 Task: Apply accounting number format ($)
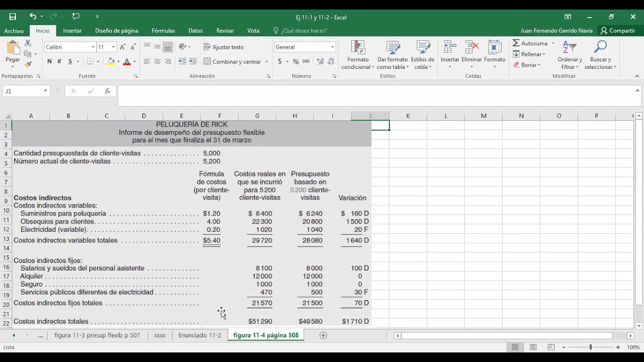[x=280, y=61]
